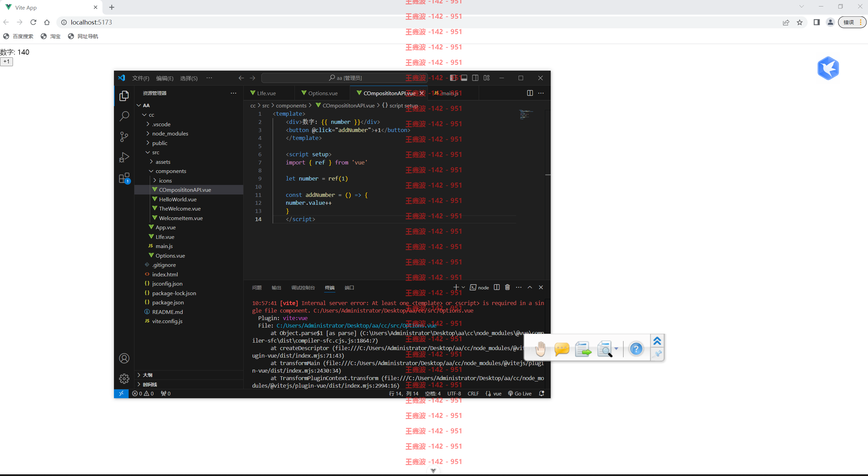Click the +1 button on the web page

[6, 62]
